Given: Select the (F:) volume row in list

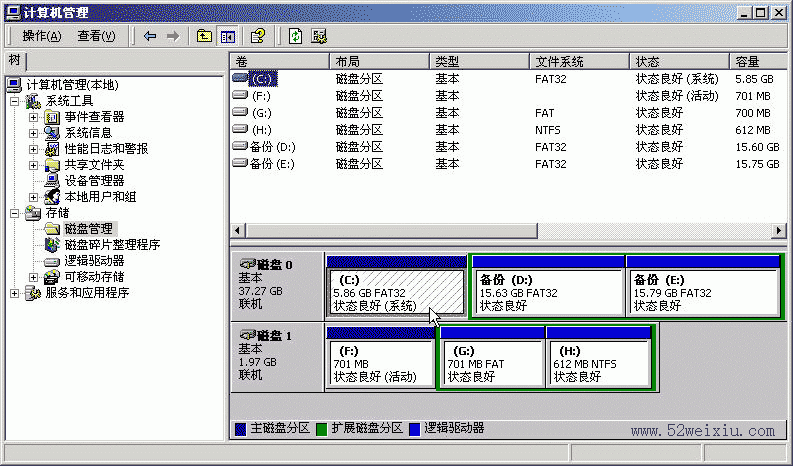Looking at the screenshot, I should pyautogui.click(x=508, y=96).
